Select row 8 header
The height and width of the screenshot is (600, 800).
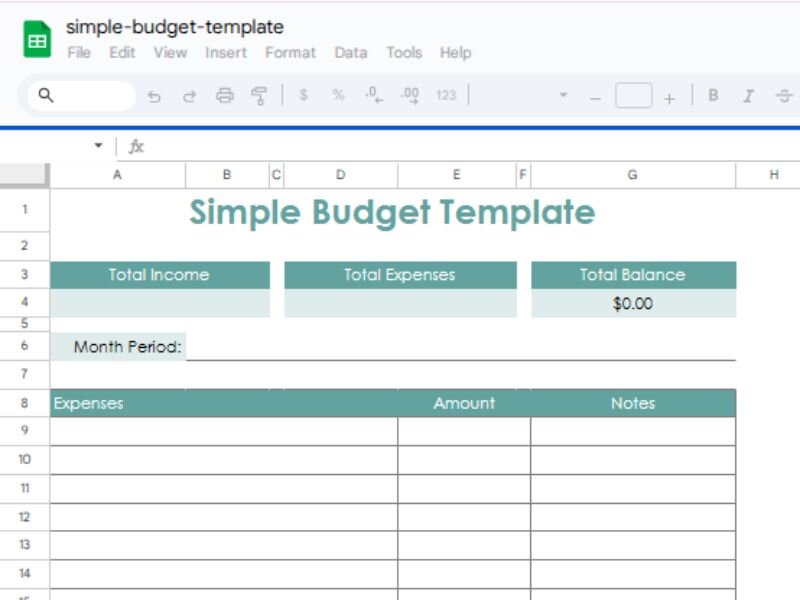coord(24,403)
